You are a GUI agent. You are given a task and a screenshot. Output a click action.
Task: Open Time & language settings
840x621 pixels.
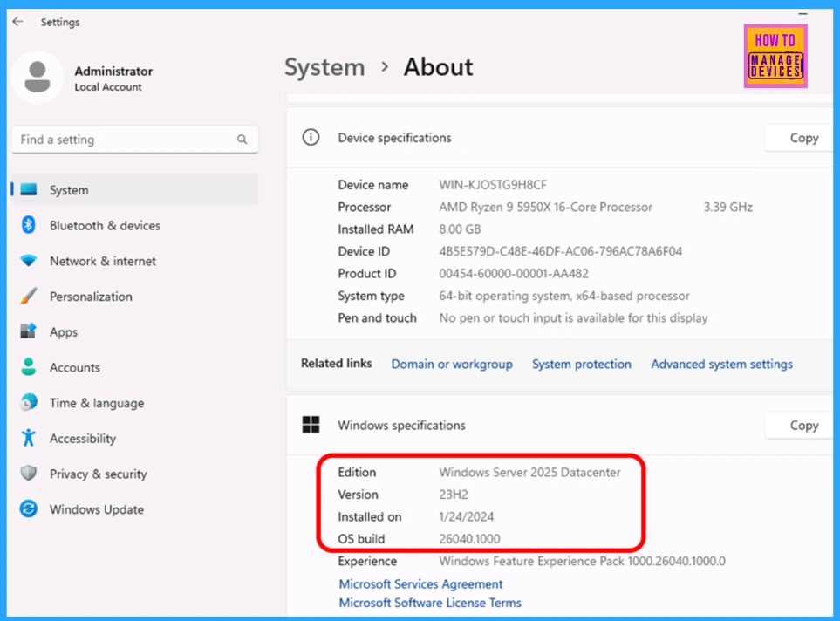click(x=135, y=402)
